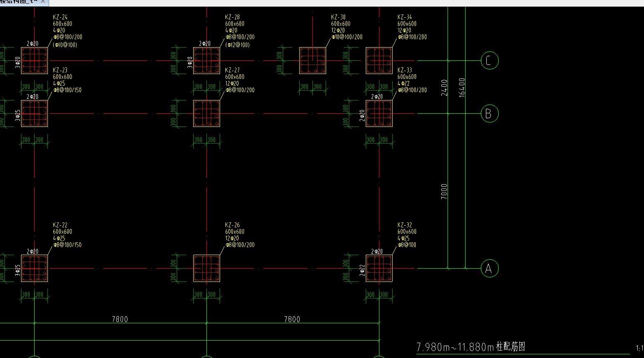Select the KZ-30 column section box
This screenshot has width=644, height=358.
click(313, 61)
